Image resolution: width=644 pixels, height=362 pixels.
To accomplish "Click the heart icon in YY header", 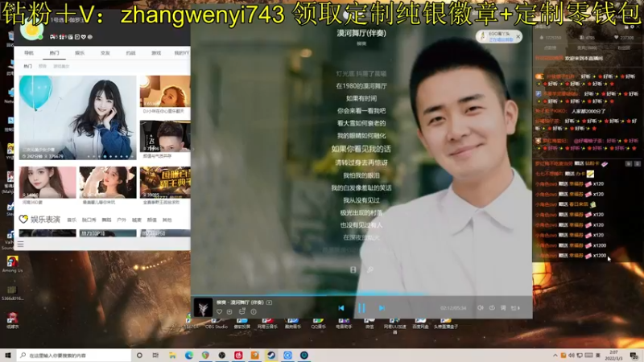I will click(x=84, y=37).
